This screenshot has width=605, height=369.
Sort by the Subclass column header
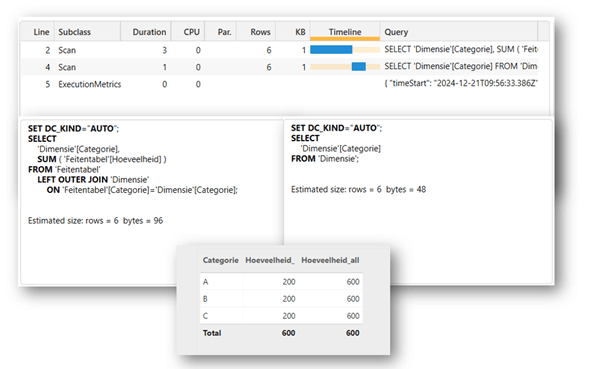[88, 32]
